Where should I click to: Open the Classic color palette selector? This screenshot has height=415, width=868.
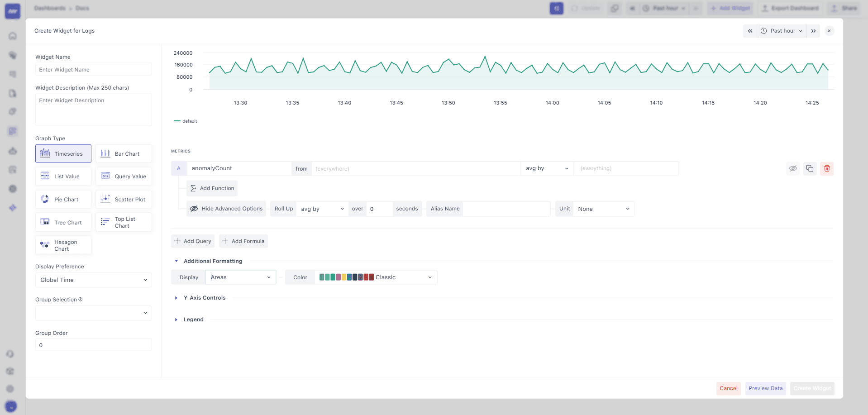[376, 277]
